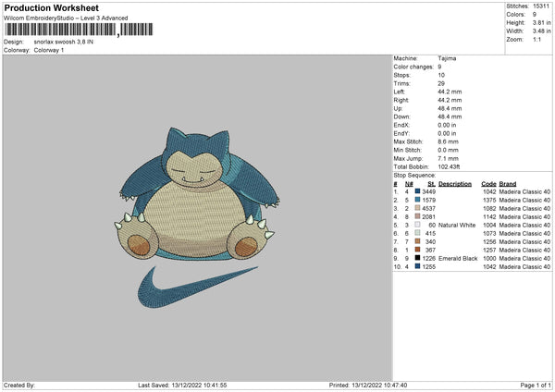Viewport: 555px width, 392px height.
Task: Select design name 'snorlax swoosh 3,8 IN'
Action: tap(63, 42)
